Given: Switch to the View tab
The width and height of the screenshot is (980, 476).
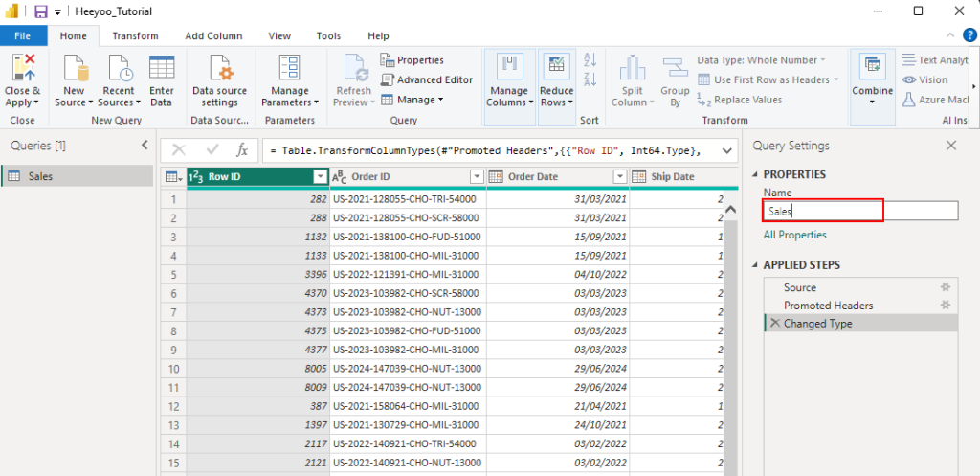Looking at the screenshot, I should [x=279, y=35].
